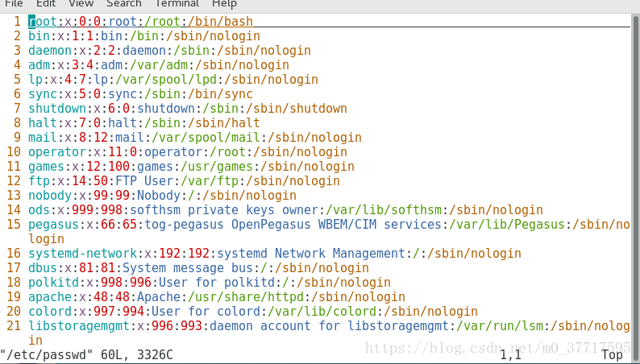The image size is (640, 364).
Task: Click line number 21 in the gutter
Action: [x=14, y=326]
